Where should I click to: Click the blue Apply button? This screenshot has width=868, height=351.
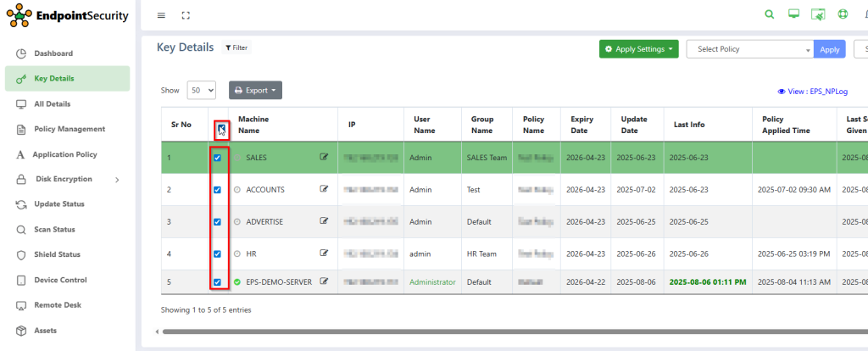[829, 49]
